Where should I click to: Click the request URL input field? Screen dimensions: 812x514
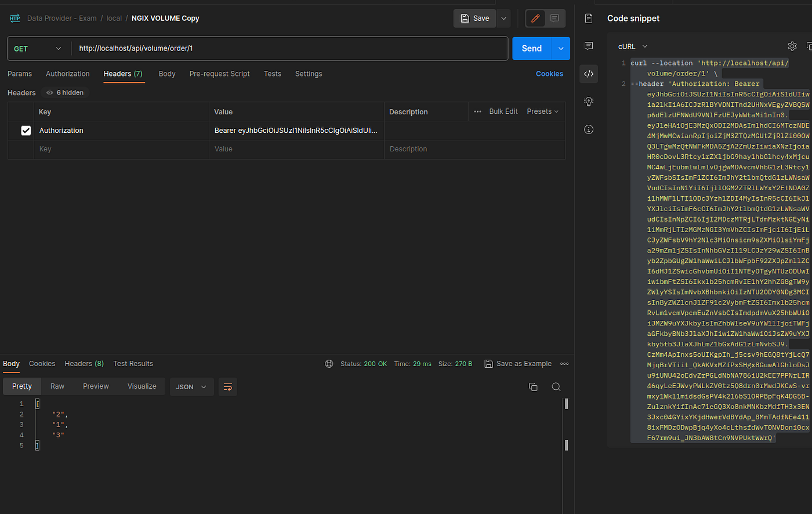click(x=290, y=49)
